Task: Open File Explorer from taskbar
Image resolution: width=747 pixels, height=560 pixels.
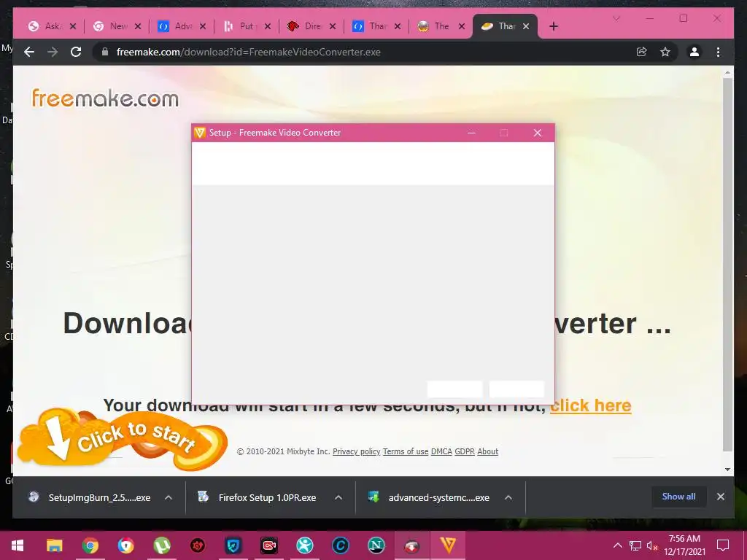Action: pyautogui.click(x=54, y=545)
